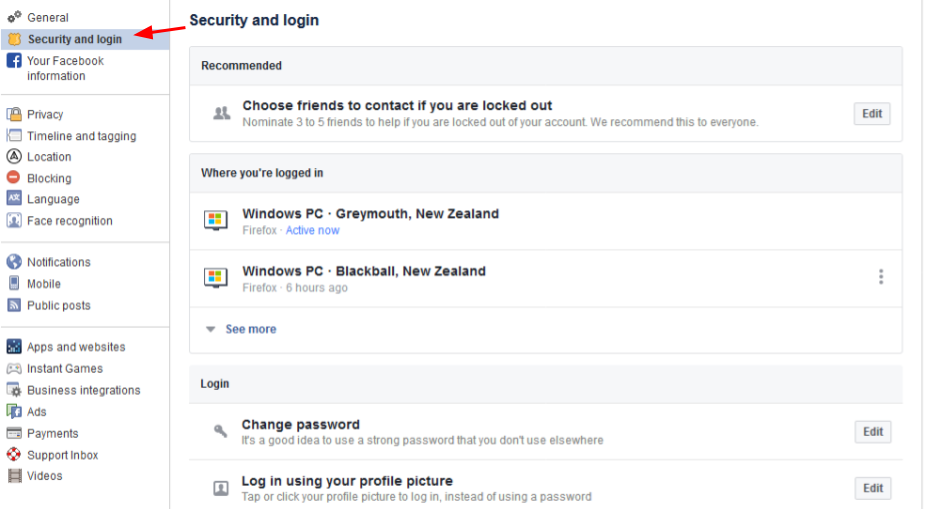Click the Active now link
This screenshot has height=509, width=925.
pos(313,230)
